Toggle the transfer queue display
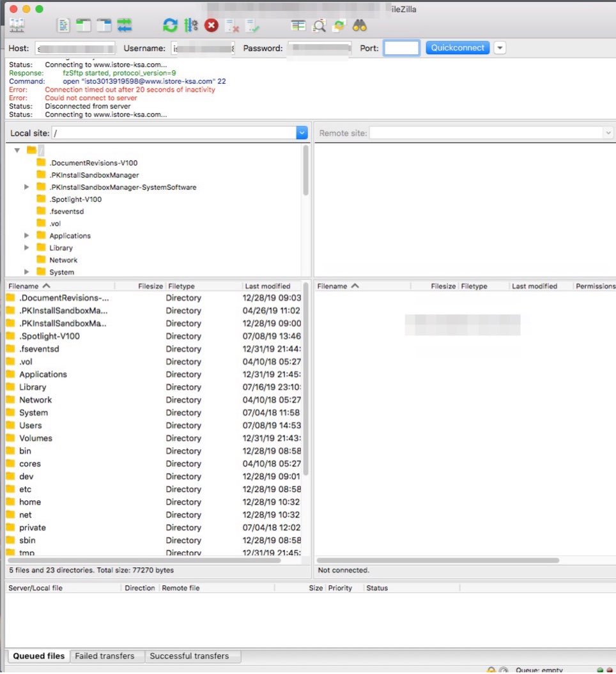 click(125, 26)
